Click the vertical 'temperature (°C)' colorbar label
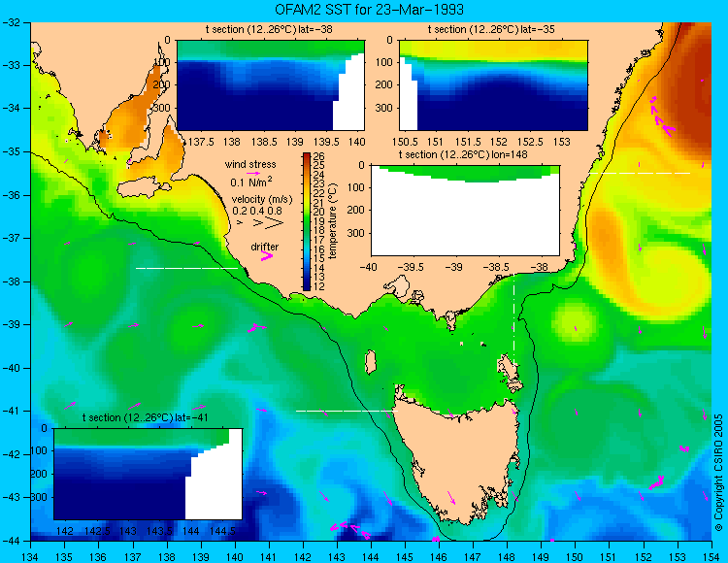The height and width of the screenshot is (563, 728). (x=332, y=221)
